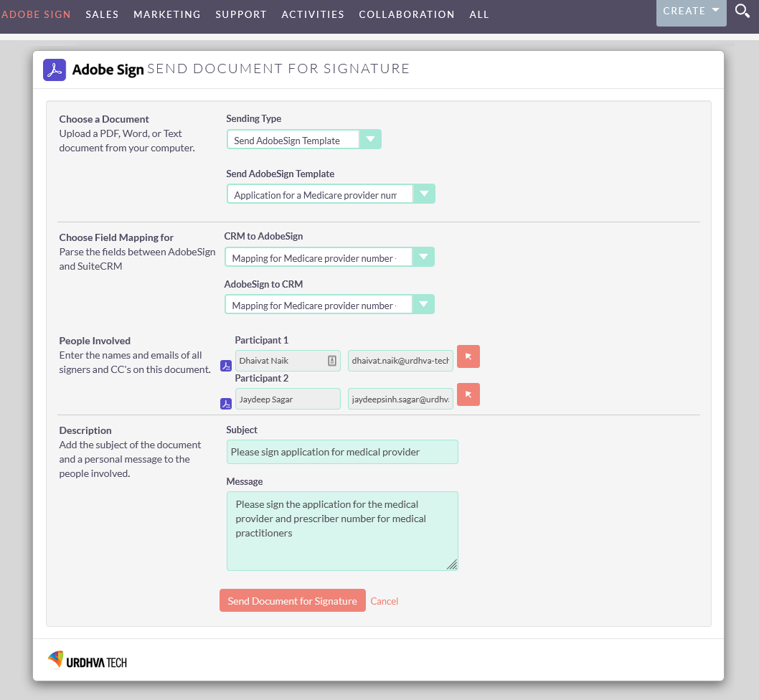
Task: Click red select arrow for Participant 2
Action: pos(468,394)
